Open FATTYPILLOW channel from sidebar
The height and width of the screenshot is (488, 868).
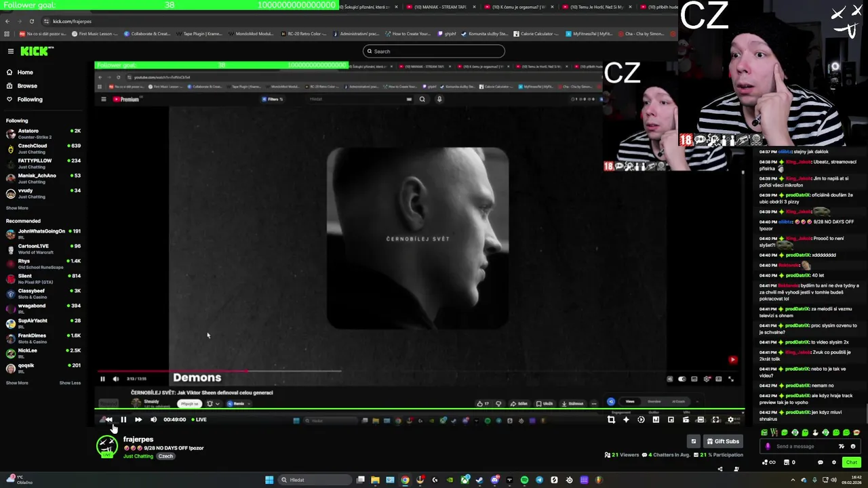tap(43, 163)
